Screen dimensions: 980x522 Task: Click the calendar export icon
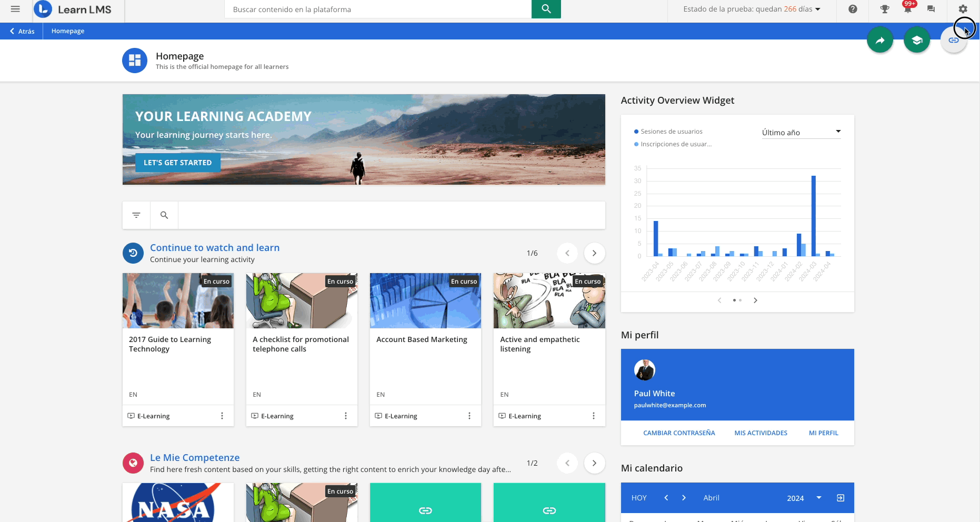click(841, 498)
